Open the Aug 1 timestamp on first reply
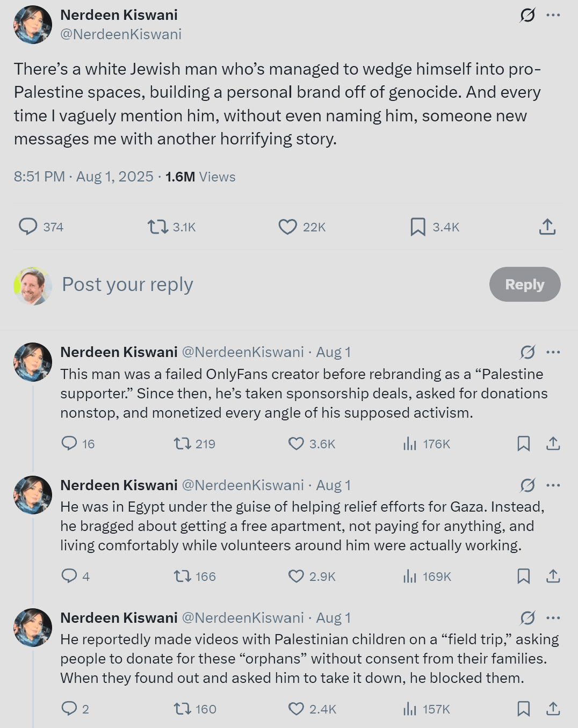 tap(333, 352)
